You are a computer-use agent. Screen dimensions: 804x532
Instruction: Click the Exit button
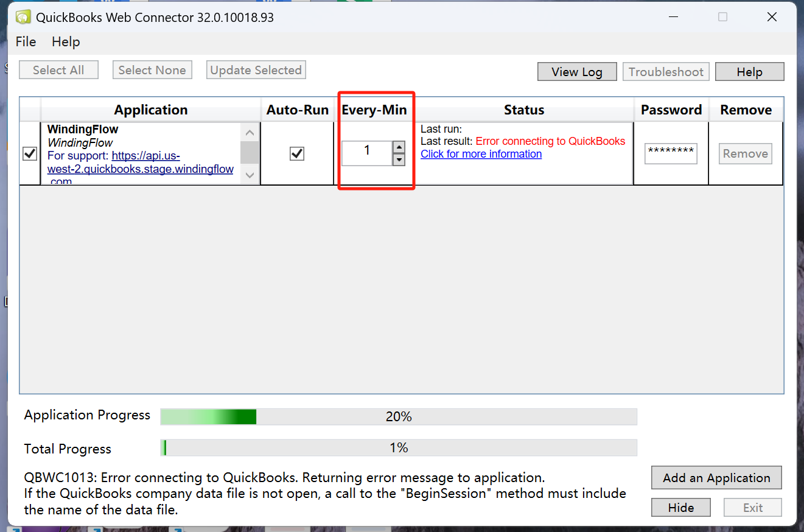click(x=753, y=508)
